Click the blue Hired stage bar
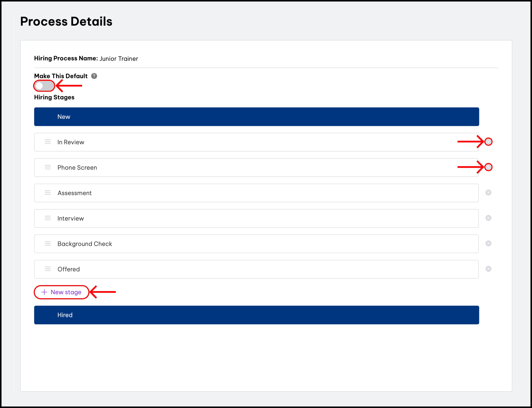The width and height of the screenshot is (532, 408). tap(256, 315)
